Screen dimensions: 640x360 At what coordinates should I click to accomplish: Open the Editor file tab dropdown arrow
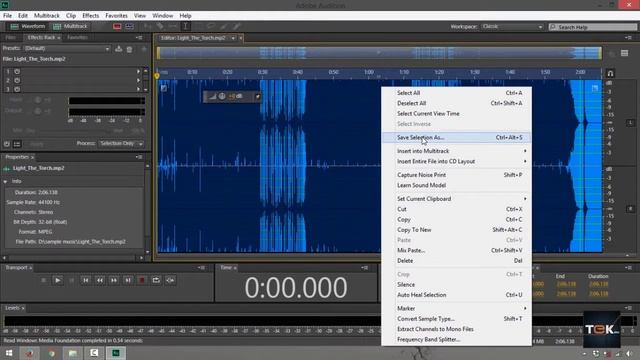point(233,38)
